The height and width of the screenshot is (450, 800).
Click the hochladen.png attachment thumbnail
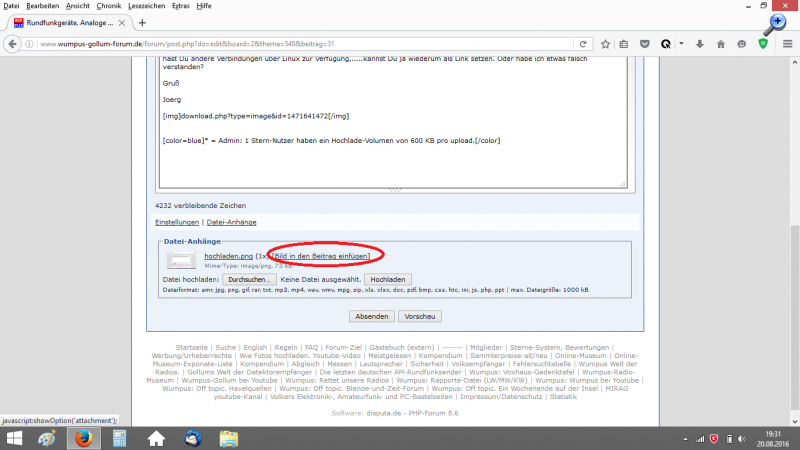tap(183, 261)
